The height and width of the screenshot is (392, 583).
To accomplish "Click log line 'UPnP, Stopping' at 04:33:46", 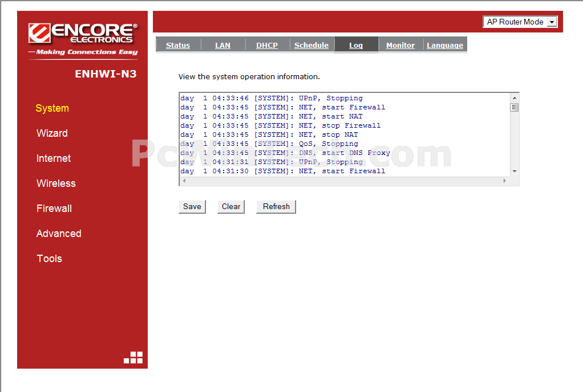I will [x=272, y=99].
